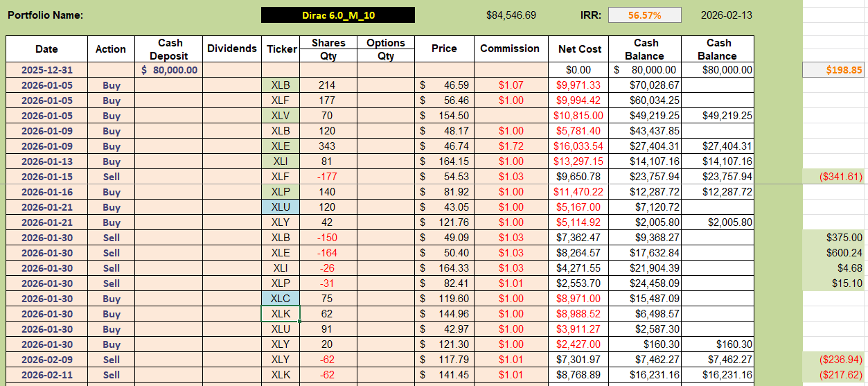Viewport: 868px width, 386px height.
Task: Click the Commission column header
Action: (x=510, y=49)
